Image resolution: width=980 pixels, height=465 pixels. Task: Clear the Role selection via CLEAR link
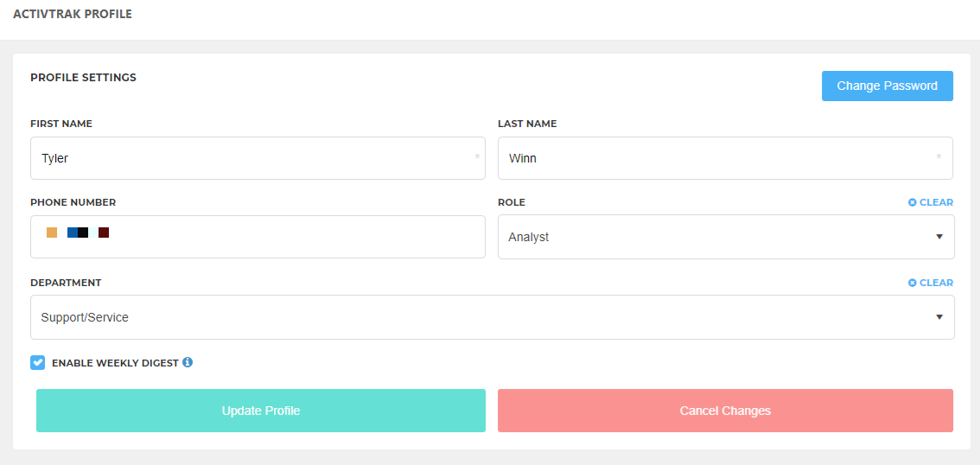[x=931, y=202]
